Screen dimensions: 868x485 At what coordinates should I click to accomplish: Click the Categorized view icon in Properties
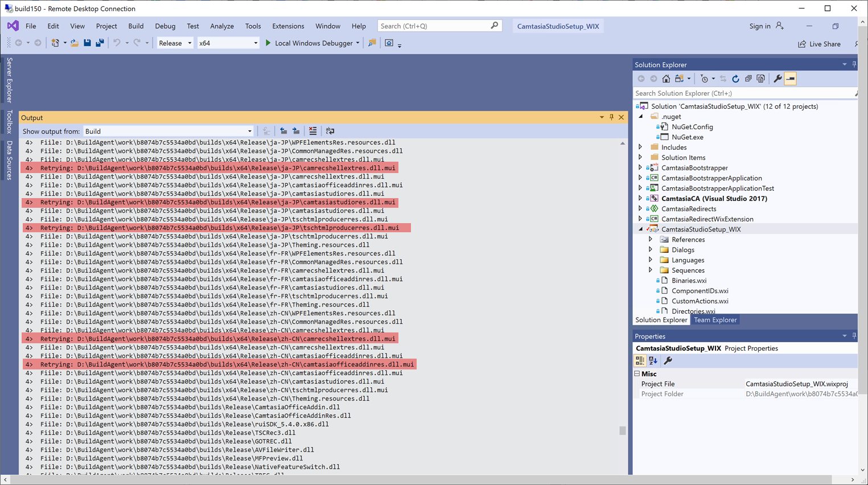(x=640, y=361)
